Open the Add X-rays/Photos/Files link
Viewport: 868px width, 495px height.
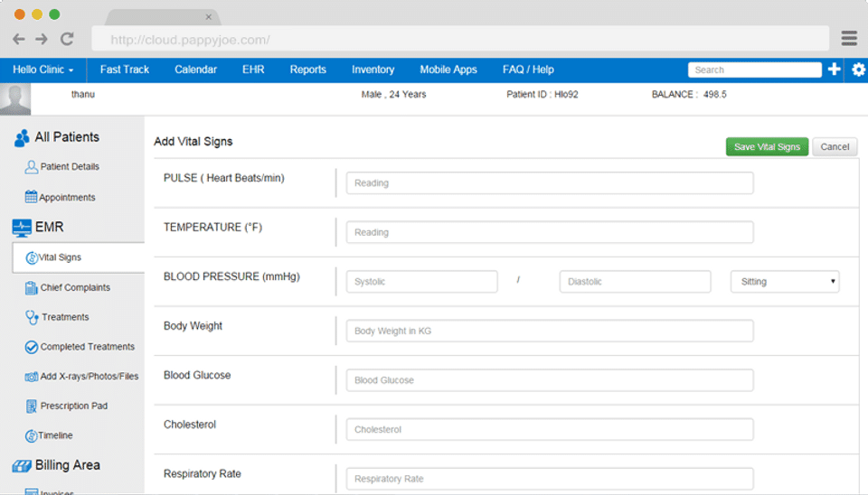[x=90, y=377]
